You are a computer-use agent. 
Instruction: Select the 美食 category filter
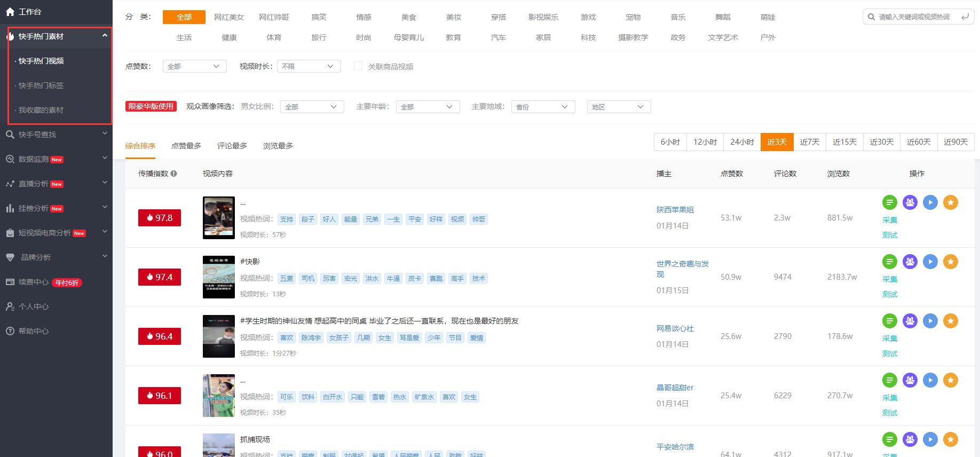(x=408, y=17)
